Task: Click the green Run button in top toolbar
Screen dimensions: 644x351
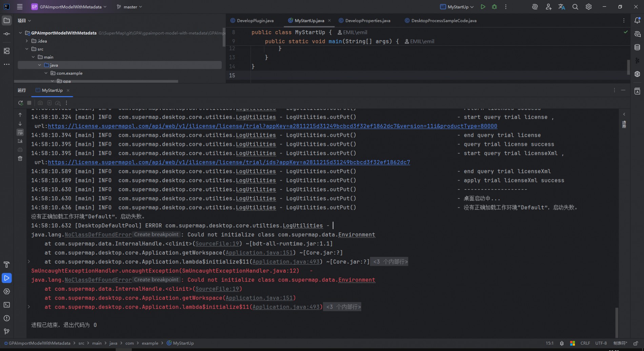Action: 483,7
